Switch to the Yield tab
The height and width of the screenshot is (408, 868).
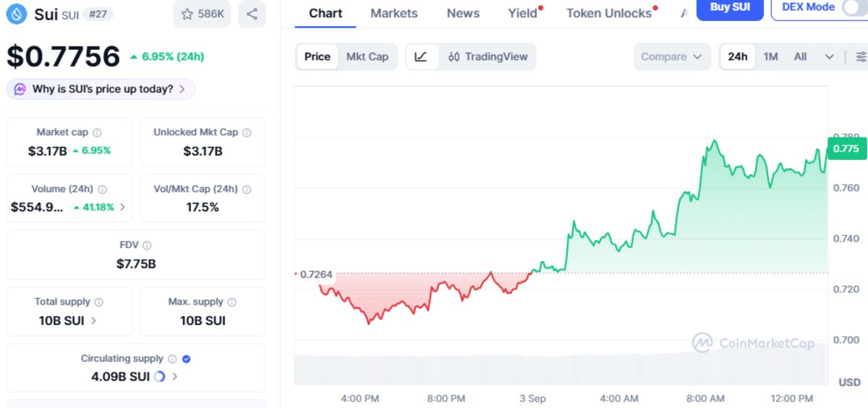point(523,13)
